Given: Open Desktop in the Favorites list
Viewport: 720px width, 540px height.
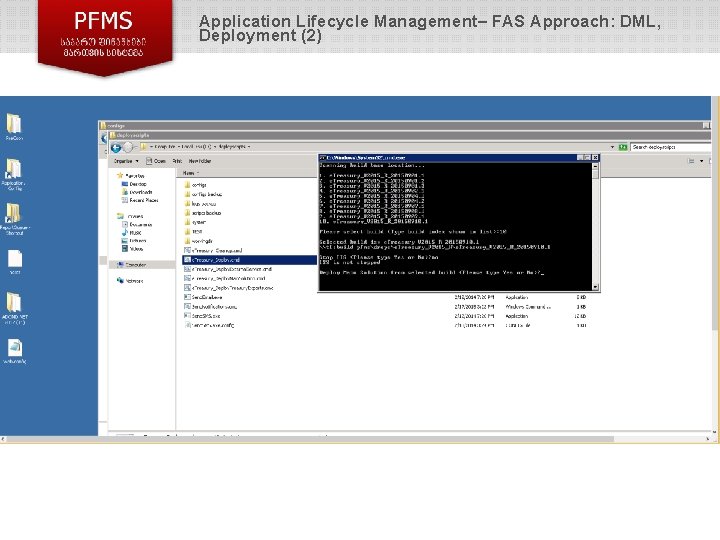Looking at the screenshot, I should coord(134,184).
